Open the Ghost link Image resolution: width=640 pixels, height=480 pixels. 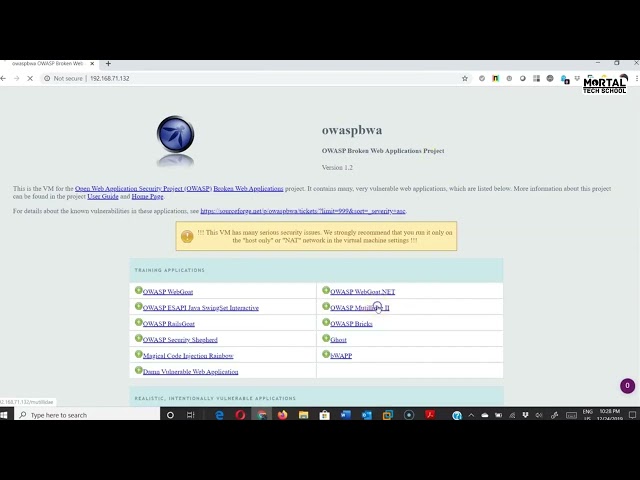[338, 340]
